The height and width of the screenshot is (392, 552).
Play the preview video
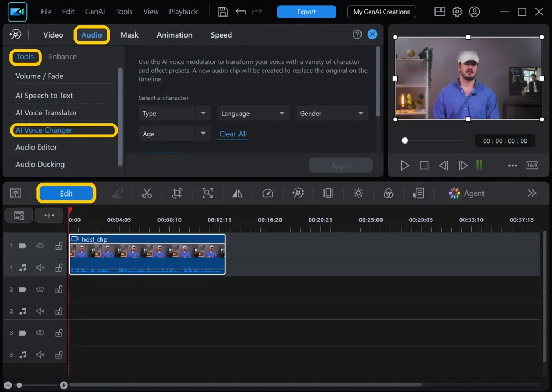[x=405, y=165]
